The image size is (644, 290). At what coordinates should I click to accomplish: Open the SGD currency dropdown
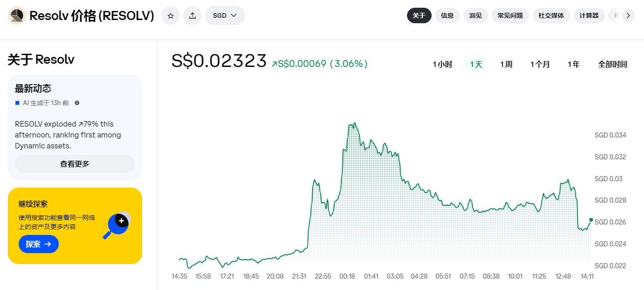click(225, 15)
